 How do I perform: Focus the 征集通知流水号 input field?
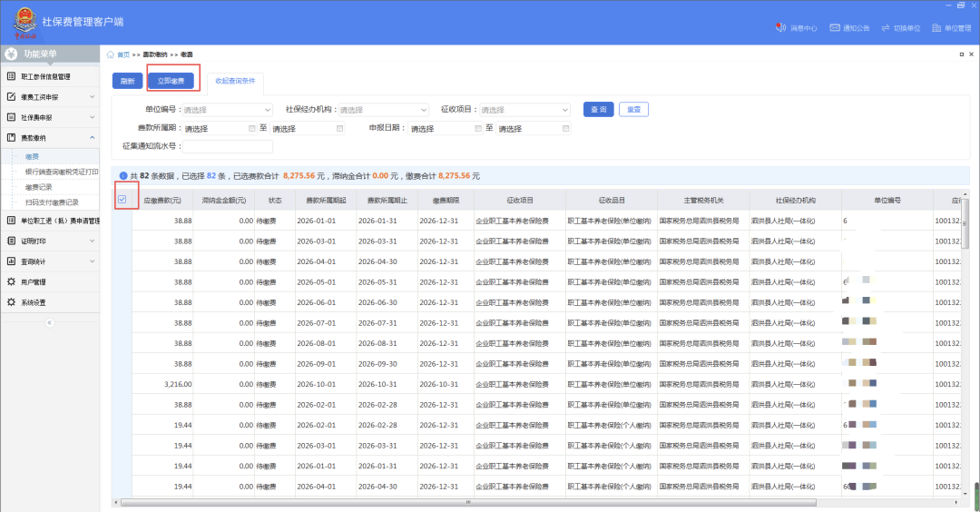(x=228, y=146)
